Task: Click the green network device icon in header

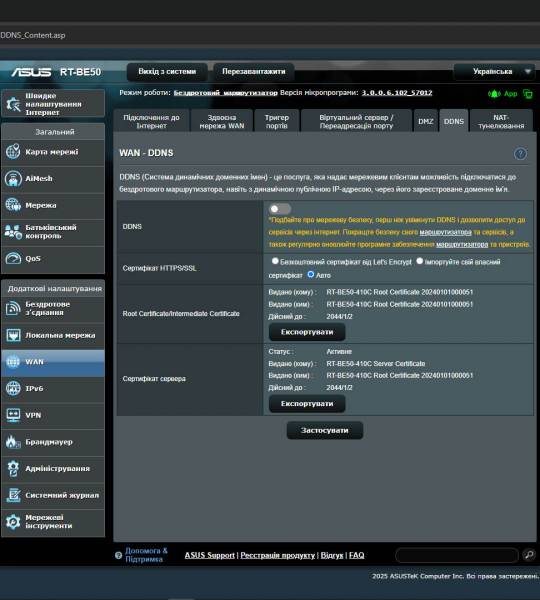Action: 528,94
